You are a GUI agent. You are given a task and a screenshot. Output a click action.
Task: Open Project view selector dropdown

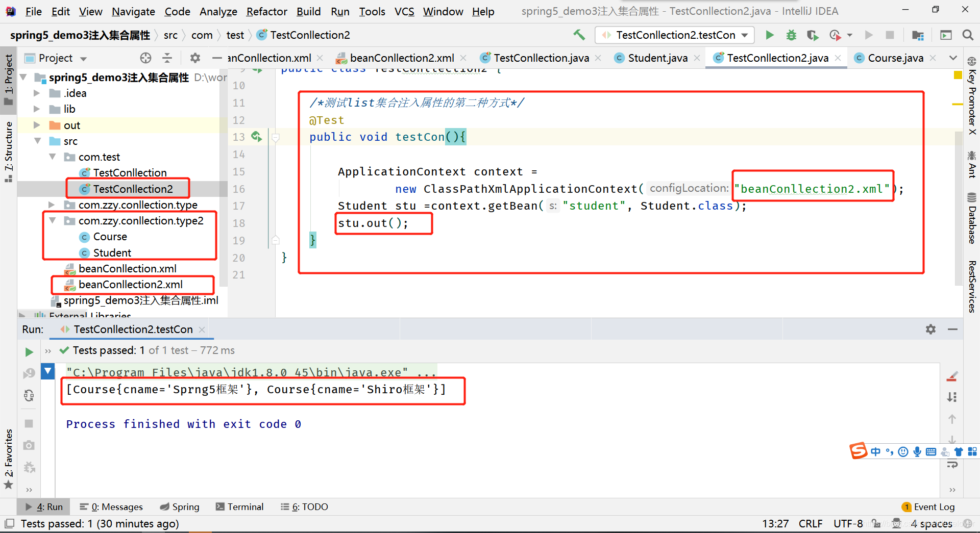tap(56, 58)
